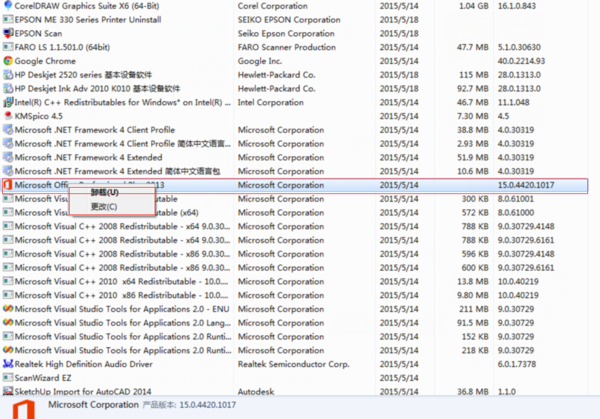The height and width of the screenshot is (419, 600).
Task: Click the EPSON ME 330 Series Printer Uninstall icon
Action: coord(8,20)
